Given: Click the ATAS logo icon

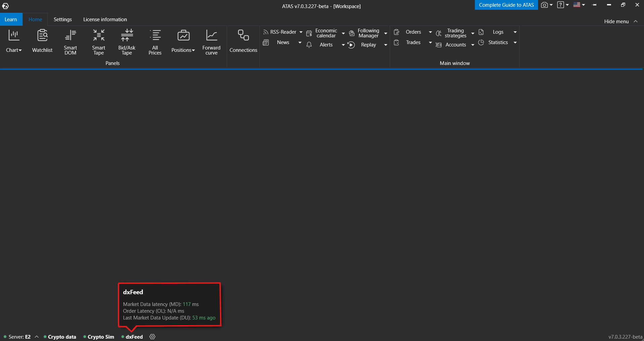Looking at the screenshot, I should pos(5,6).
